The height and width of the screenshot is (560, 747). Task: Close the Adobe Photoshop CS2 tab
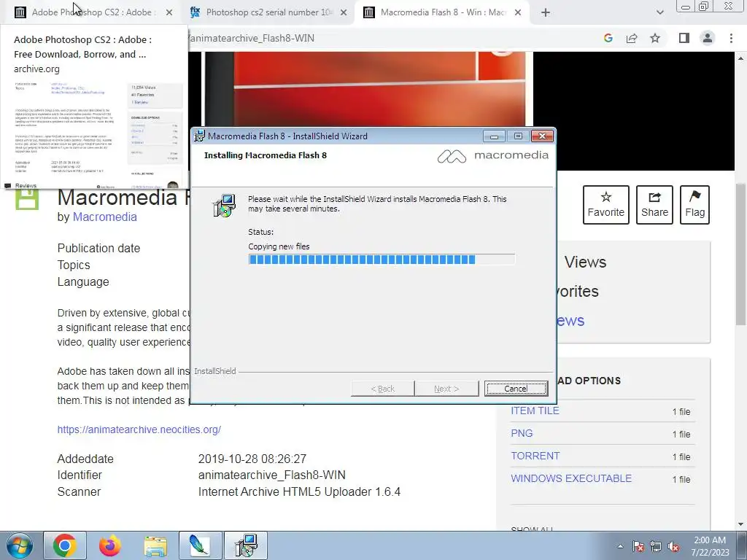[169, 12]
